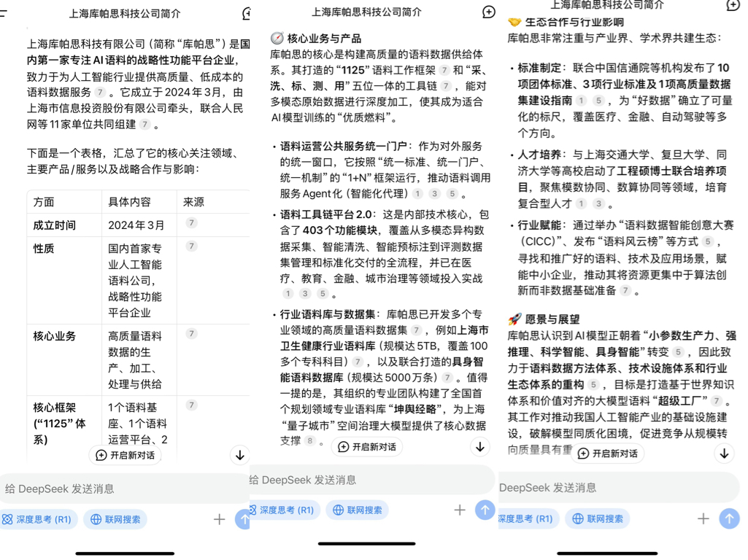Open citation 7 after 语料工作框架
Screen dimensions: 748x560
point(444,70)
